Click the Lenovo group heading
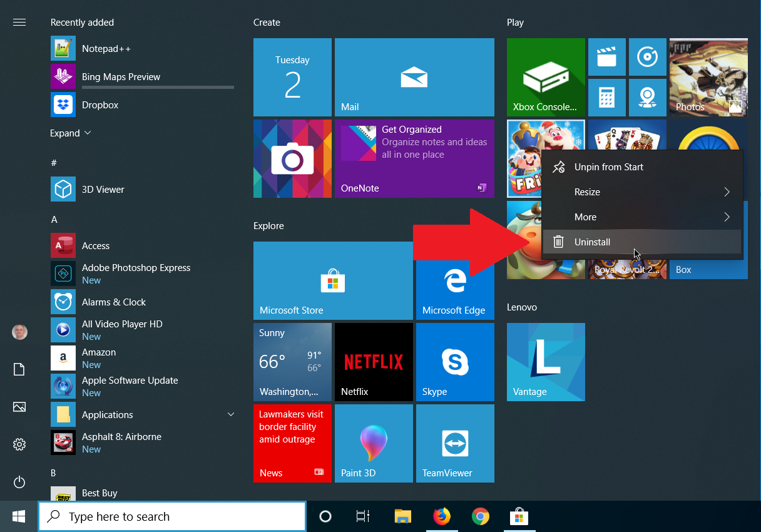Viewport: 761px width, 532px height. (x=522, y=307)
